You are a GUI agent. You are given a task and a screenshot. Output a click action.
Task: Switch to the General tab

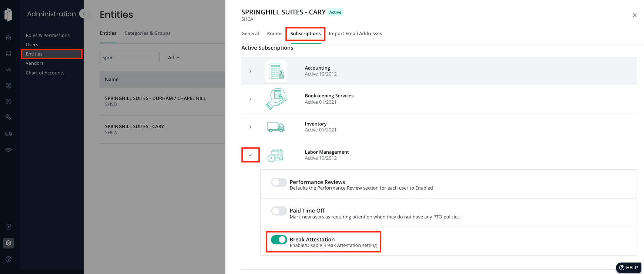(x=250, y=34)
